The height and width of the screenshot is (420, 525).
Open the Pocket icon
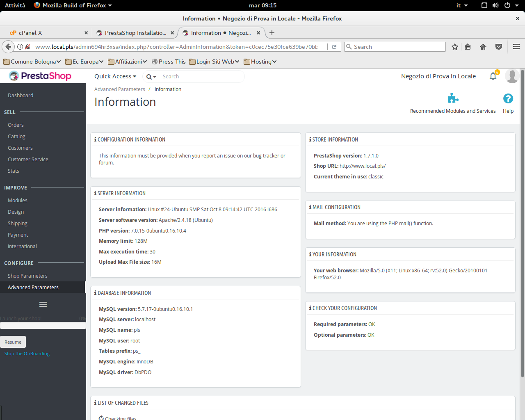pos(499,47)
